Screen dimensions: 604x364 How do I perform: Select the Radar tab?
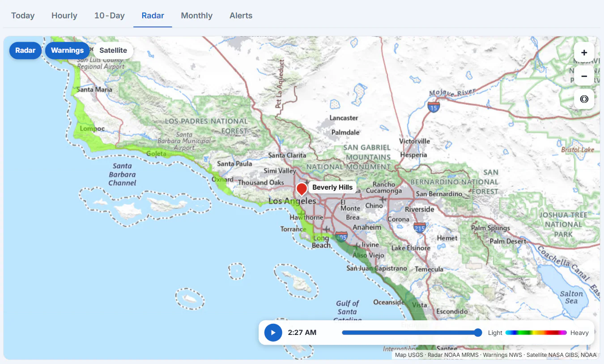pyautogui.click(x=153, y=16)
